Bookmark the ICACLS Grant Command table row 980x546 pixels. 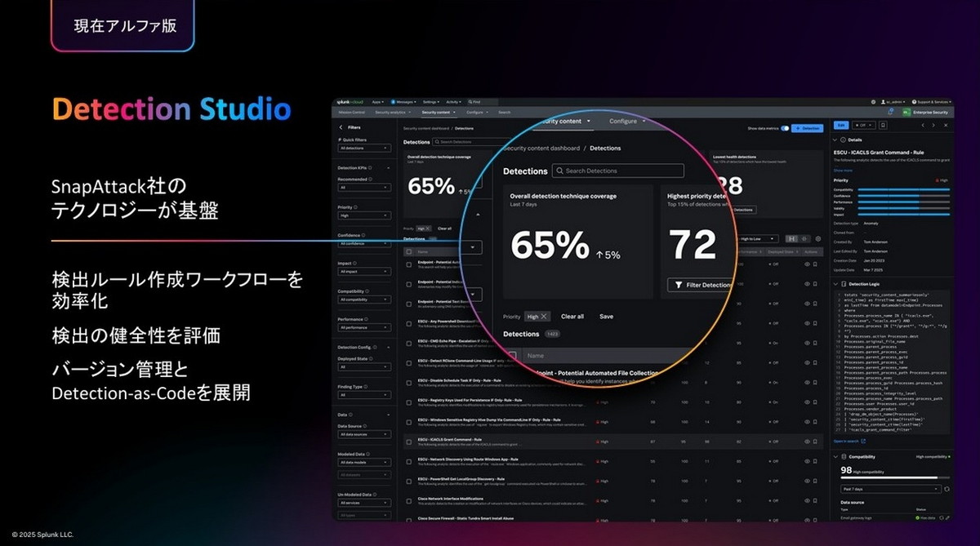(815, 441)
